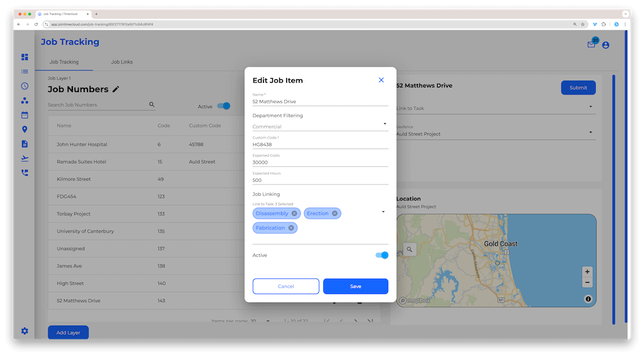The width and height of the screenshot is (644, 357).
Task: Zoom in on the map with plus
Action: click(587, 272)
